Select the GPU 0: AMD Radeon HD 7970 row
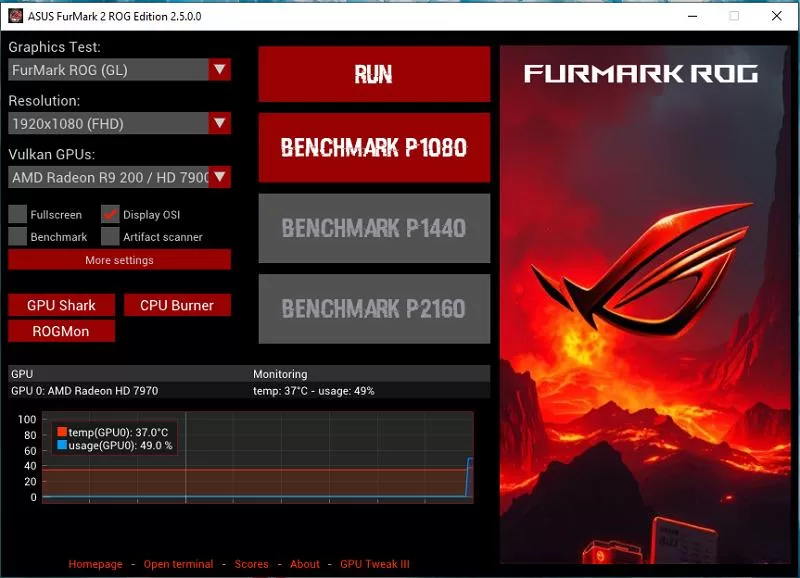800x578 pixels. [249, 391]
